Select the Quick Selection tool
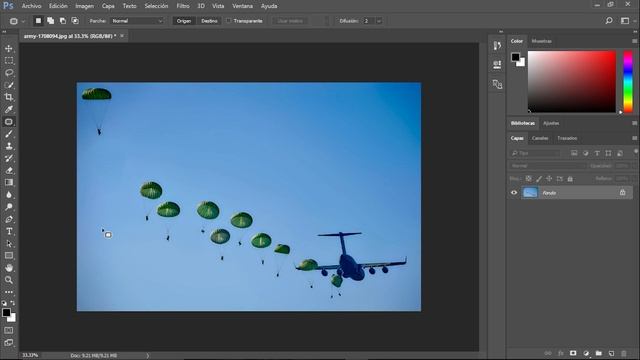Viewport: 640px width, 360px height. (x=9, y=85)
